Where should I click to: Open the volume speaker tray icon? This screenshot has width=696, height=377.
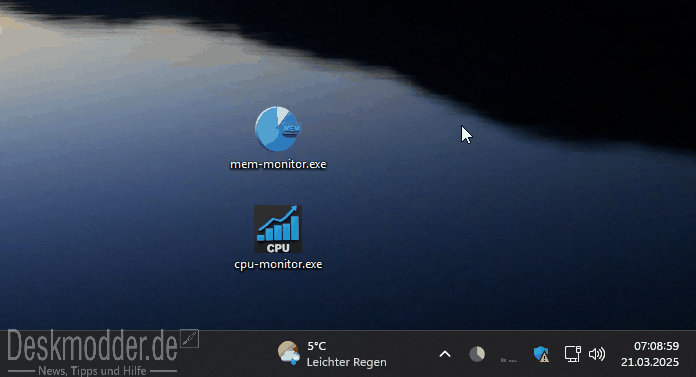pos(597,354)
